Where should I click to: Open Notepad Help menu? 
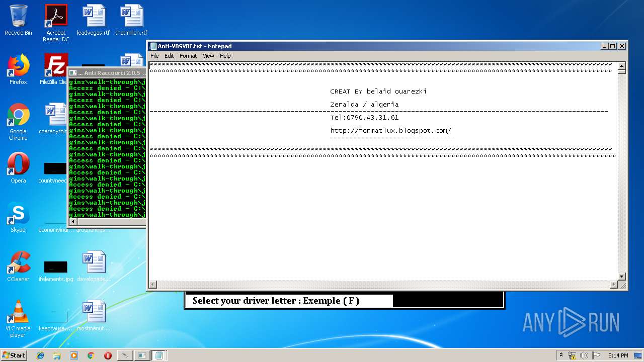click(225, 56)
